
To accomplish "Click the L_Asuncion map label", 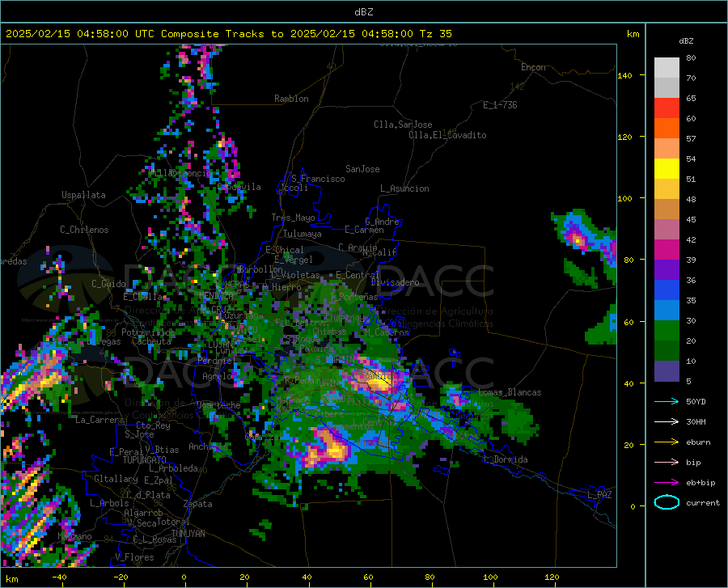I will click(404, 188).
